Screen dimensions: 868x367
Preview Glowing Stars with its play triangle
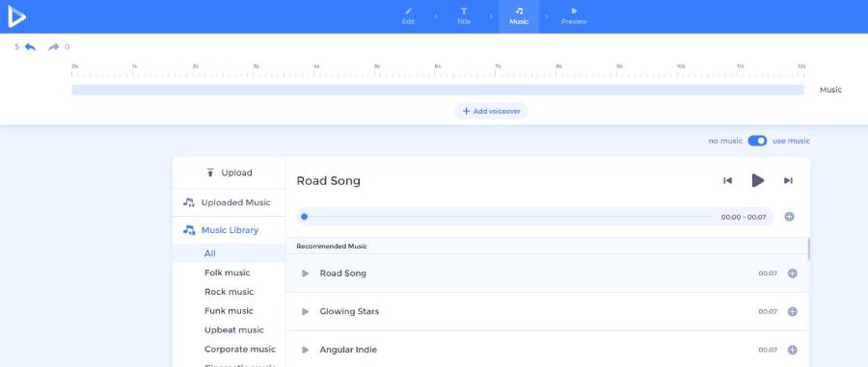(x=305, y=311)
